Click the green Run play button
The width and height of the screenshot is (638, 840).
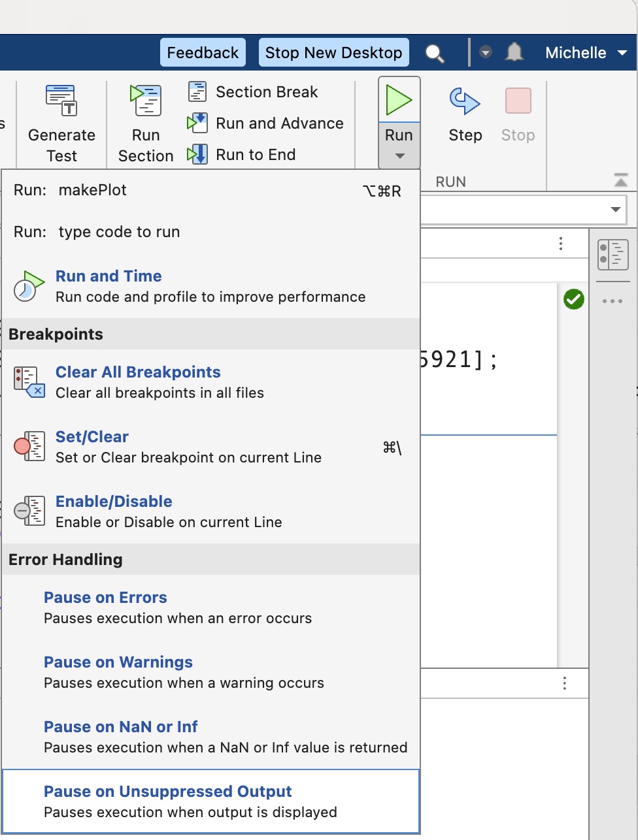(399, 101)
